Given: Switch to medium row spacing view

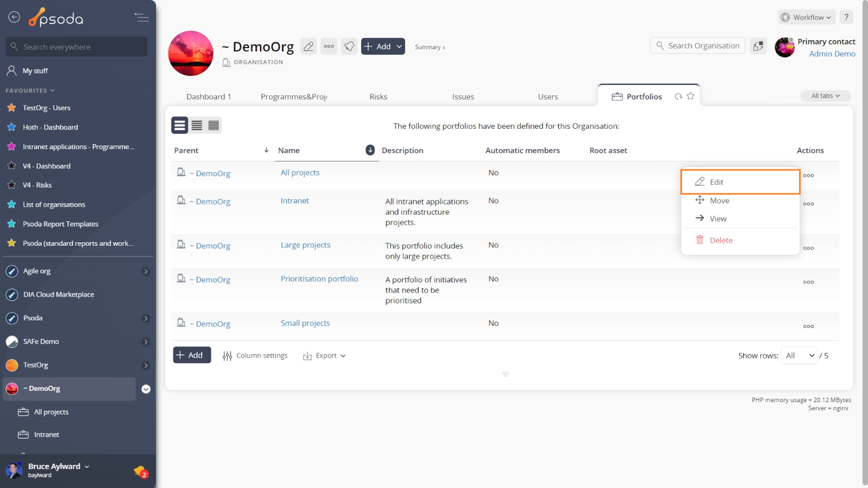Looking at the screenshot, I should click(197, 125).
